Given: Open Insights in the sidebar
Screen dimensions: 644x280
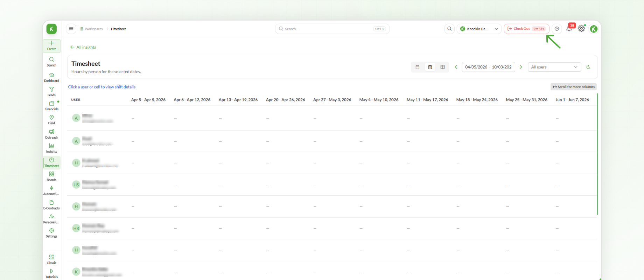Looking at the screenshot, I should [x=51, y=148].
